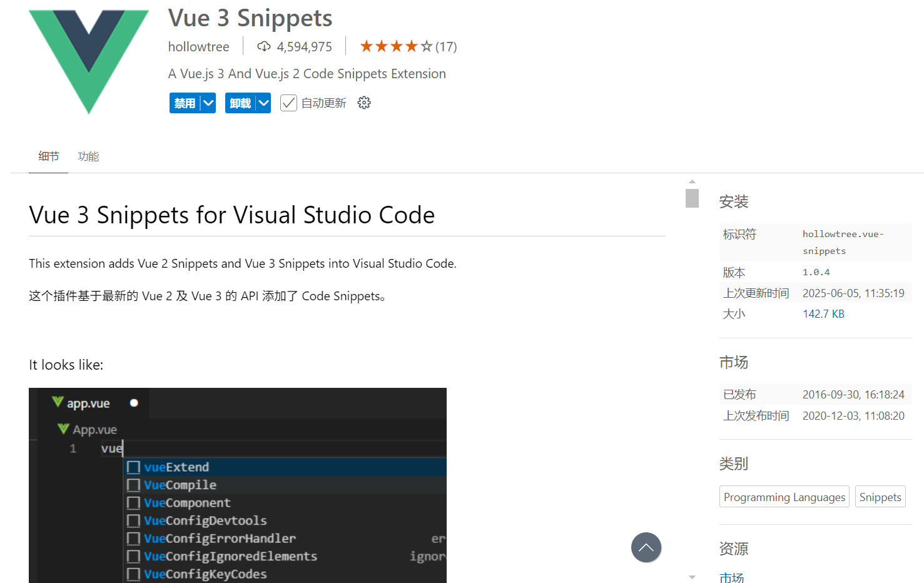Switch to the 细节 details tab
The image size is (924, 583).
pos(49,156)
